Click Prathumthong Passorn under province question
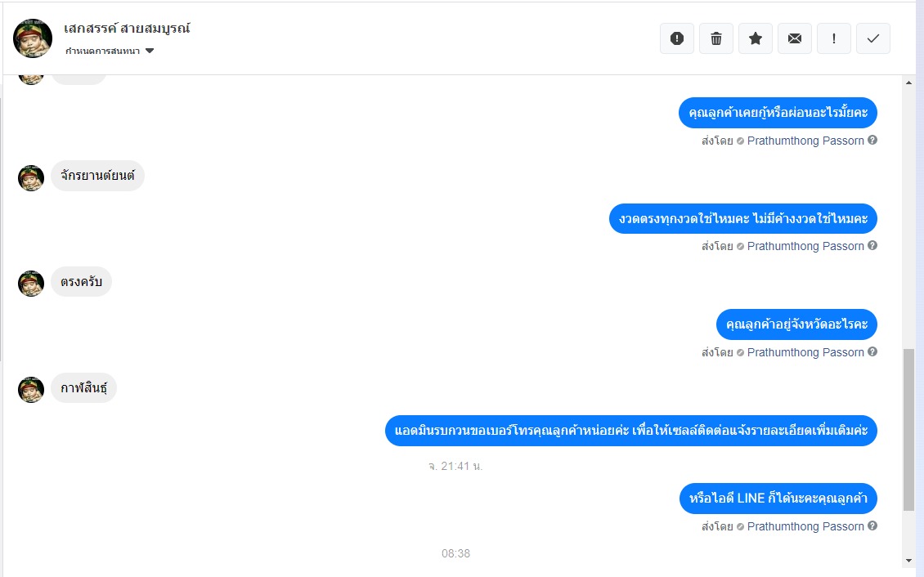The image size is (924, 577). pyautogui.click(x=805, y=352)
